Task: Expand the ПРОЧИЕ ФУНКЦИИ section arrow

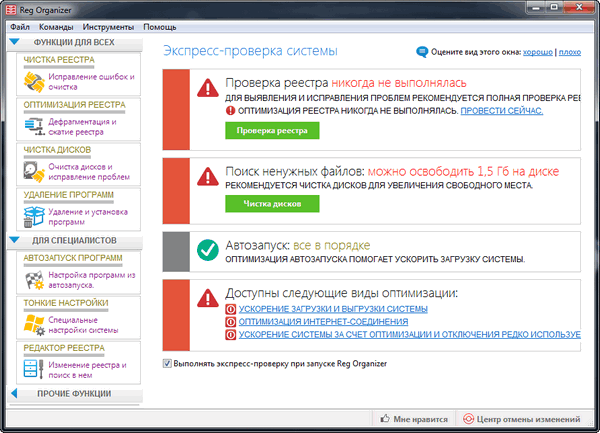Action: point(15,393)
